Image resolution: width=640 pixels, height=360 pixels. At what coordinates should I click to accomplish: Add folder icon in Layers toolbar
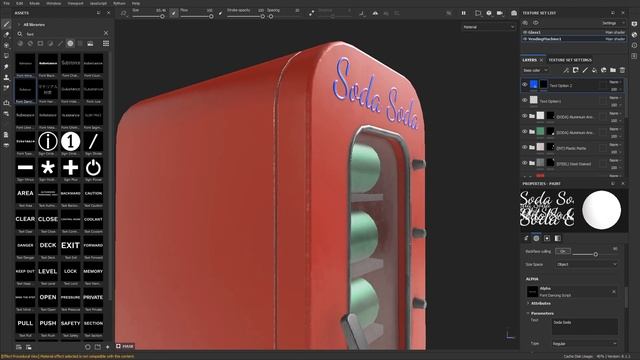(613, 70)
